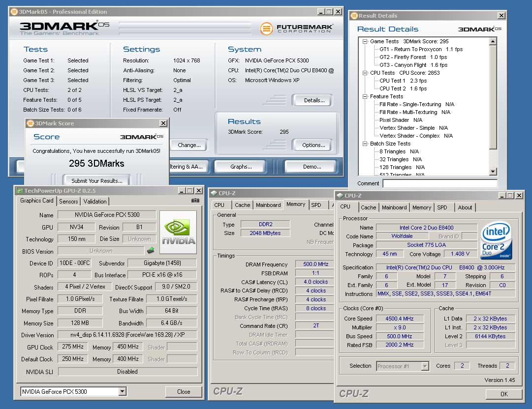This screenshot has height=409, width=532.
Task: Click the 3DMark Score dialog title icon
Action: point(30,123)
